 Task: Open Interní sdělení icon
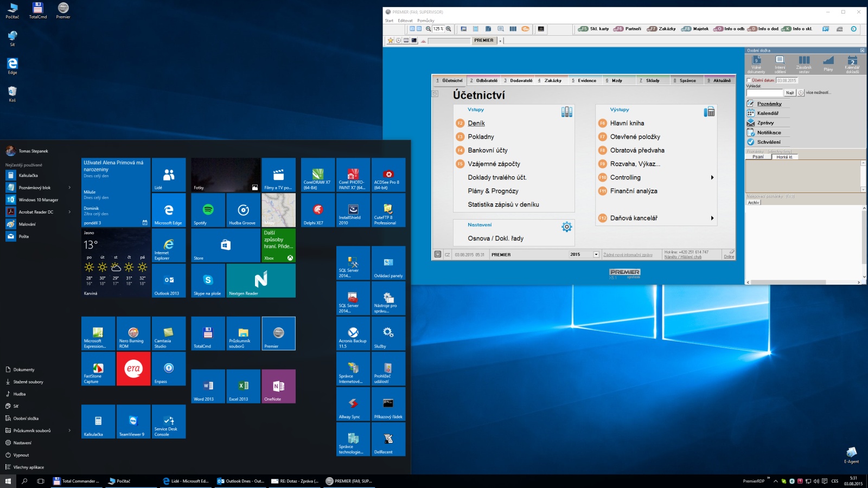click(780, 64)
